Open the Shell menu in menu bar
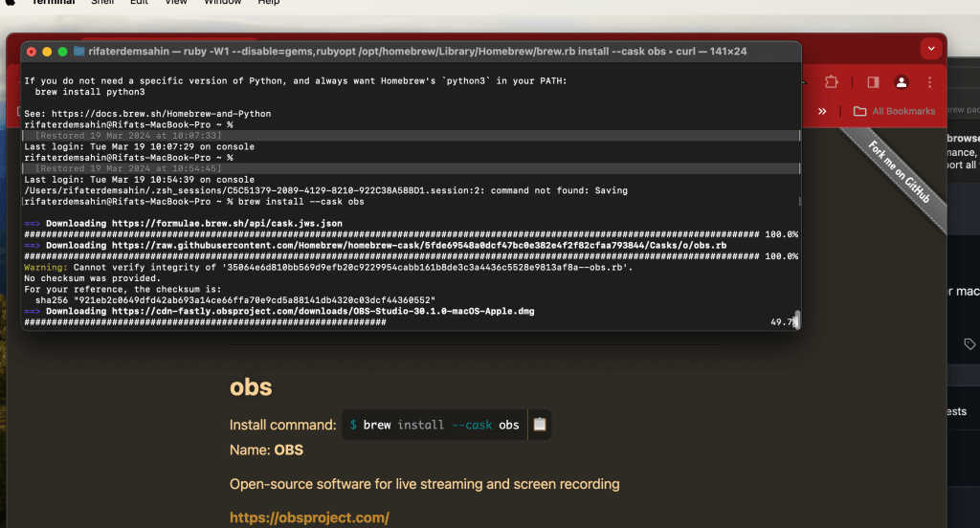The image size is (980, 528). tap(102, 3)
